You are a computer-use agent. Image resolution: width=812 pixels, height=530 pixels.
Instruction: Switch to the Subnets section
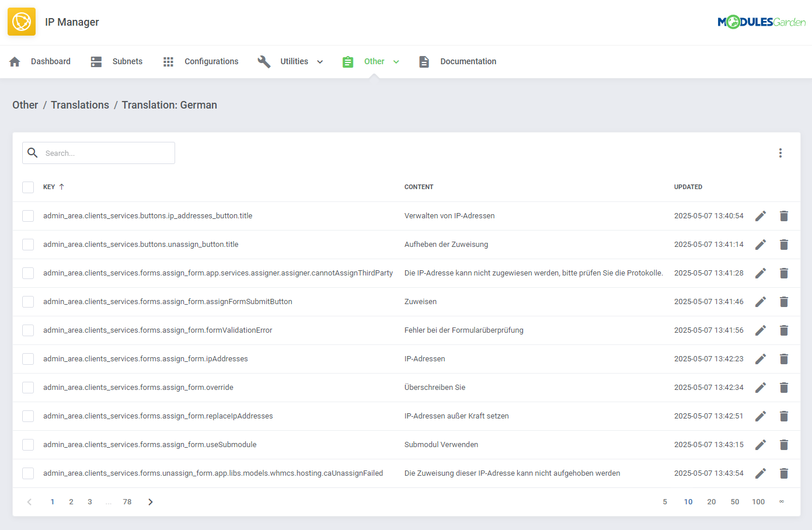(127, 61)
